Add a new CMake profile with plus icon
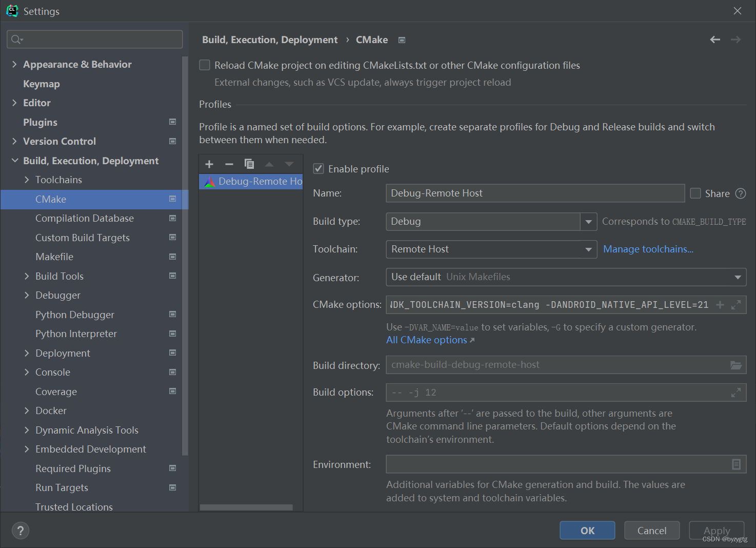Viewport: 756px width, 548px height. (209, 164)
